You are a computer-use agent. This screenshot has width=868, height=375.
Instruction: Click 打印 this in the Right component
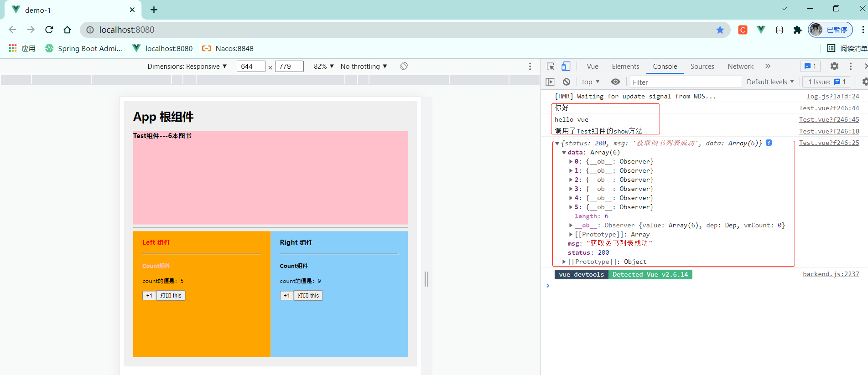pos(308,296)
